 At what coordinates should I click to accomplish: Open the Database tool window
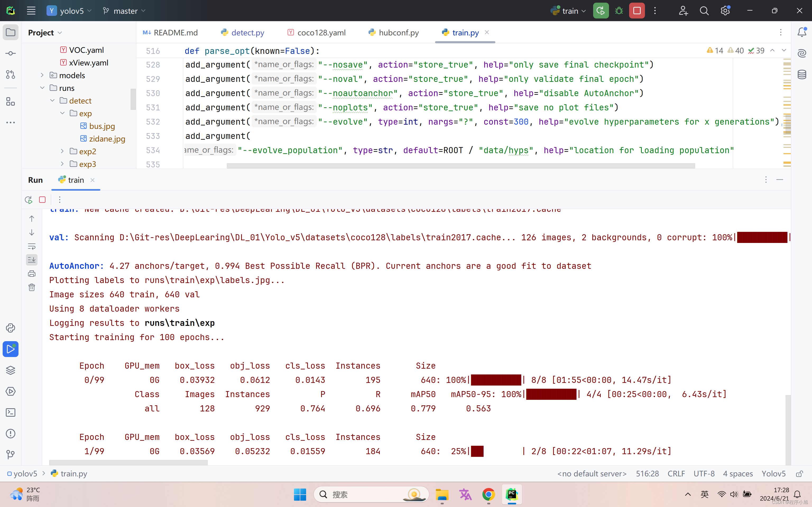click(802, 74)
